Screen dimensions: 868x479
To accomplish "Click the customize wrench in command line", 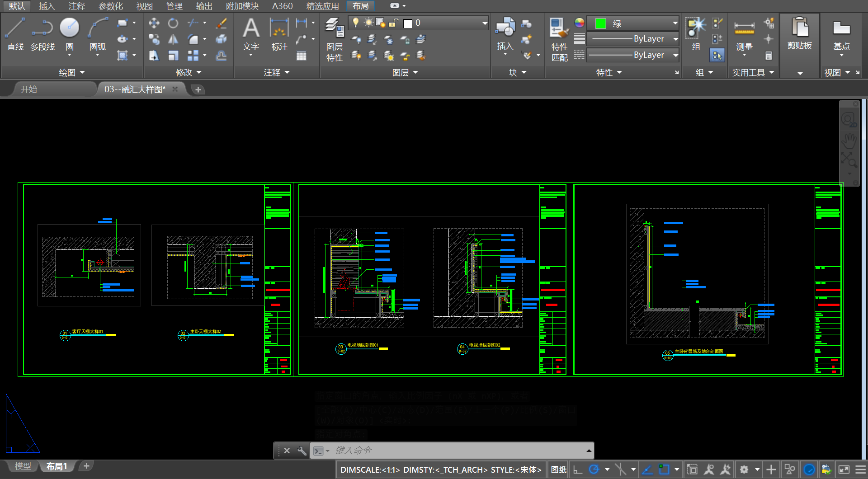I will pyautogui.click(x=302, y=451).
